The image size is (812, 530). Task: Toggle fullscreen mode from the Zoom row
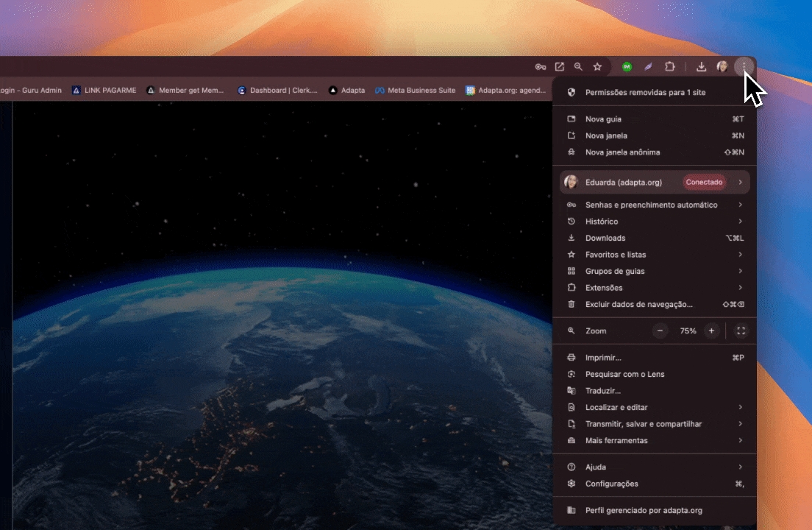pos(741,331)
